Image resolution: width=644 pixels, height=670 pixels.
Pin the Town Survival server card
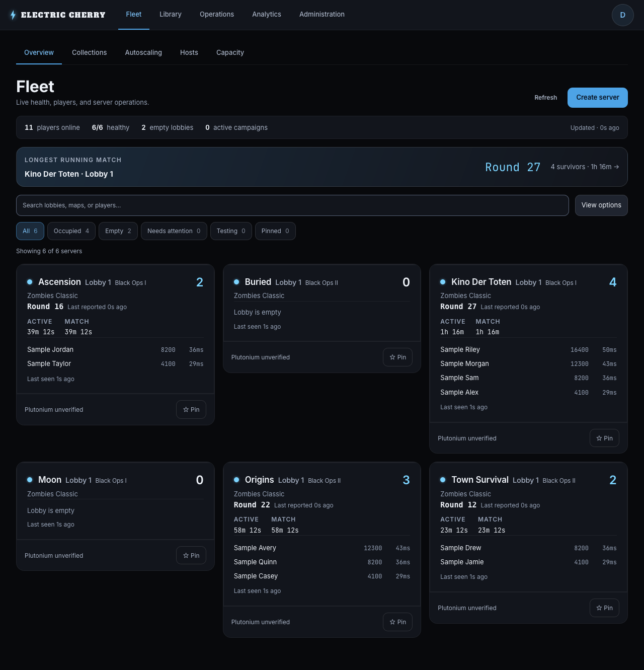coord(604,608)
